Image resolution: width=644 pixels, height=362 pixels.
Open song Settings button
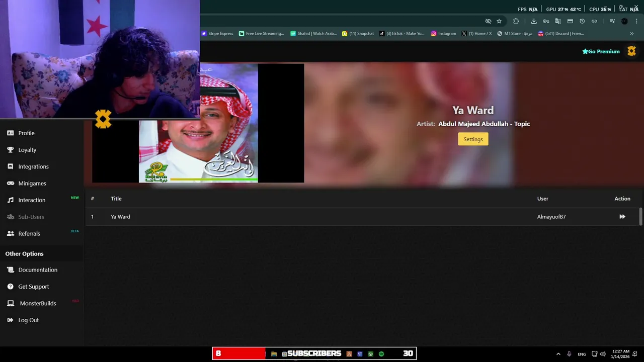(473, 139)
